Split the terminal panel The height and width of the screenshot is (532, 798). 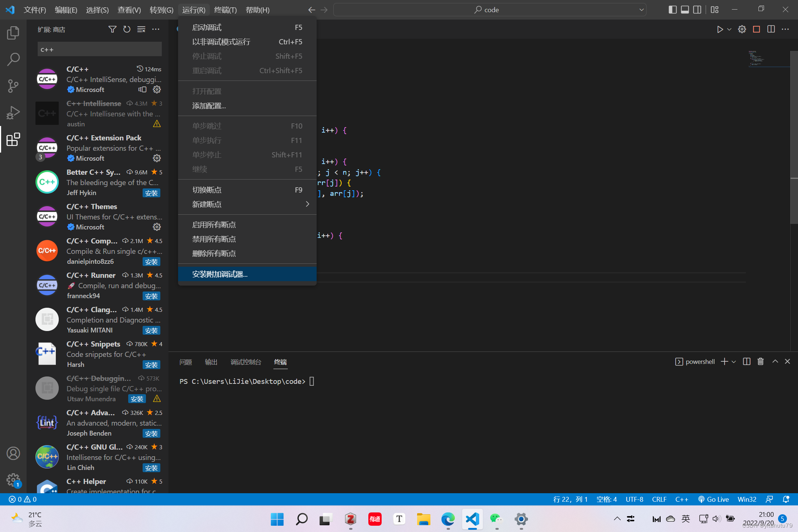point(747,361)
